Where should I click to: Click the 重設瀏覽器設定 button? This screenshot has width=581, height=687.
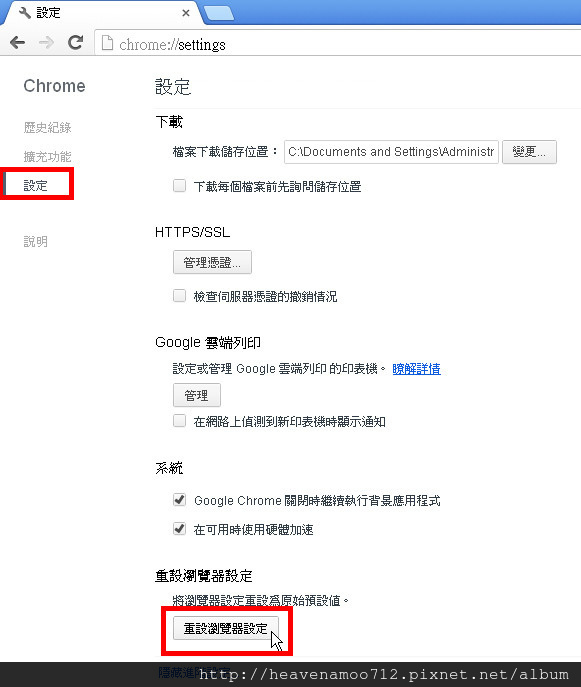pos(226,628)
